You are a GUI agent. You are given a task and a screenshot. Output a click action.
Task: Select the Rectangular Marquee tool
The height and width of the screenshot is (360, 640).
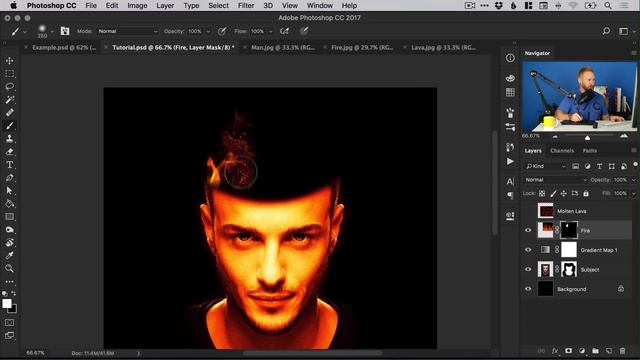point(9,74)
